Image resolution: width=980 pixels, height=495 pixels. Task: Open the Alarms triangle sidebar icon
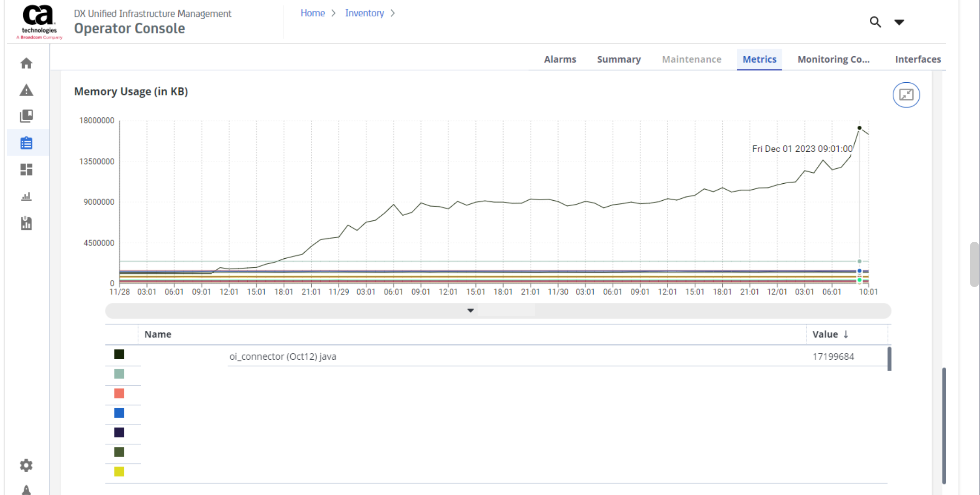point(27,90)
